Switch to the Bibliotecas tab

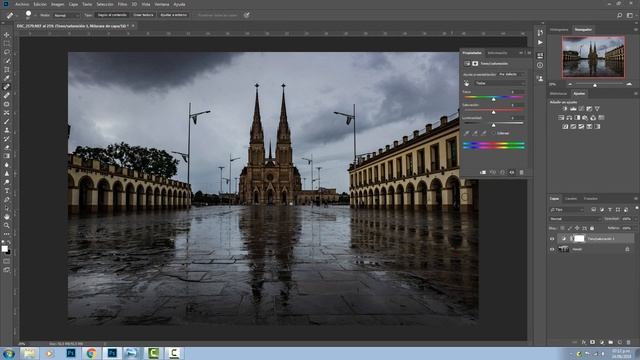pos(558,93)
